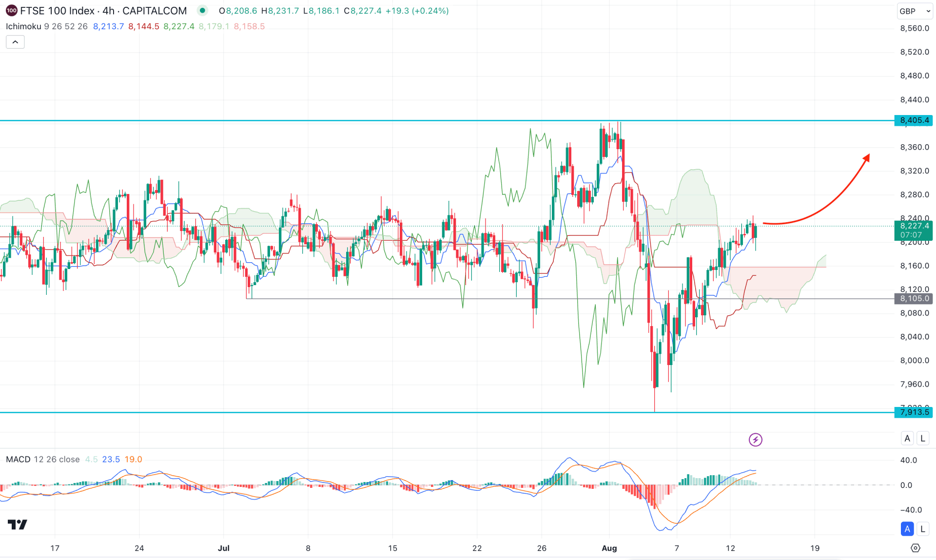Screen dimensions: 936x560
Task: Click the +19.3 (+0.24%) change value
Action: point(417,11)
